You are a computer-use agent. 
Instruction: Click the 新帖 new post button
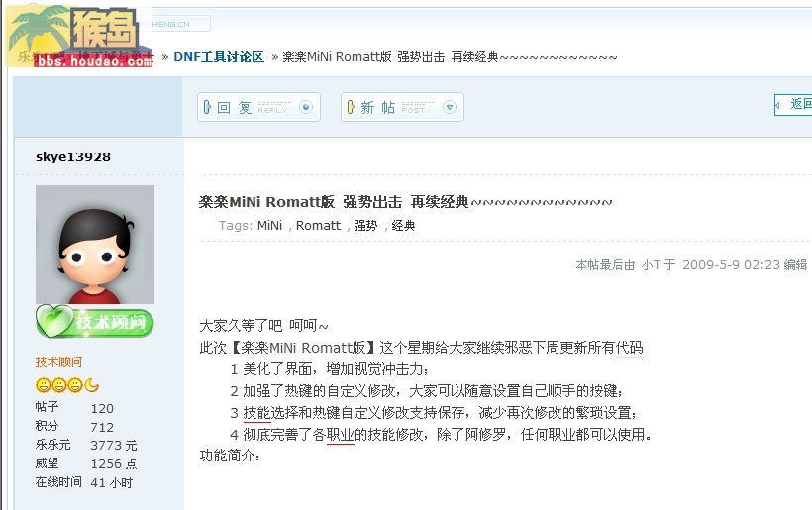click(x=402, y=107)
